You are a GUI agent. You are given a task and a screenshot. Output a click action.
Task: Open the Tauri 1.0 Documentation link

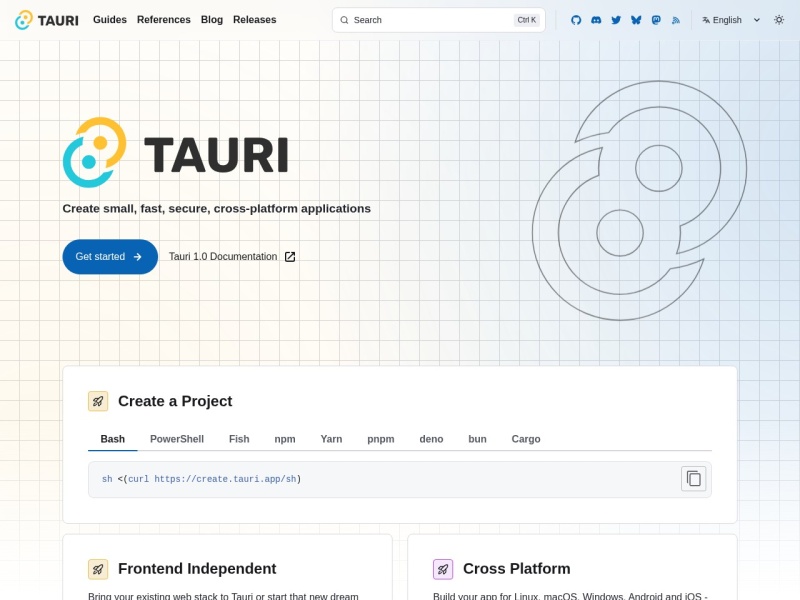[x=232, y=257]
